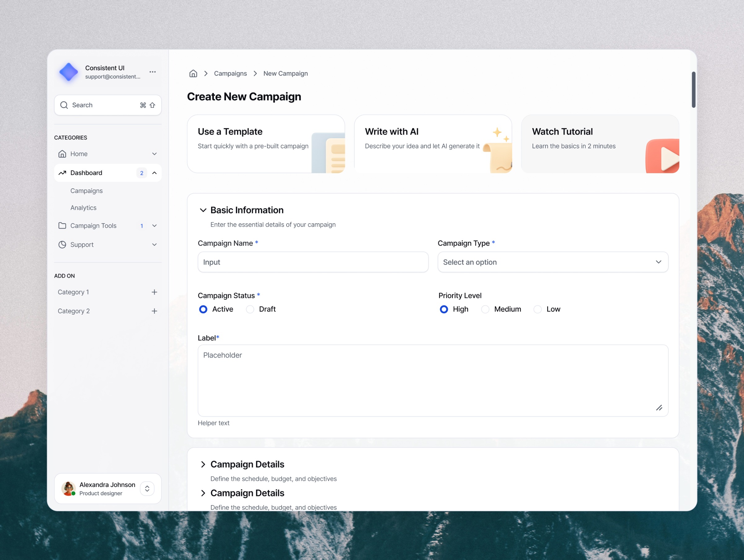Click the search magnifier icon

tap(64, 105)
